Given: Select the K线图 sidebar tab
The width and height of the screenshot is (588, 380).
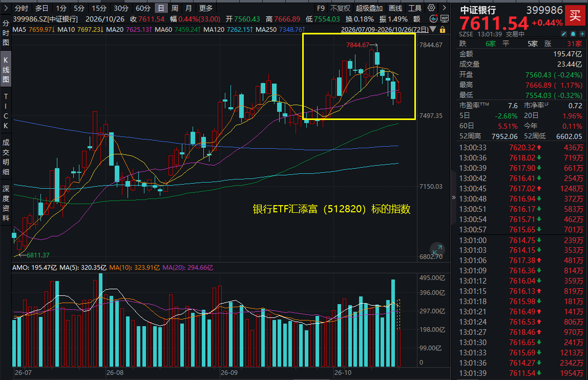Looking at the screenshot, I should click(6, 70).
